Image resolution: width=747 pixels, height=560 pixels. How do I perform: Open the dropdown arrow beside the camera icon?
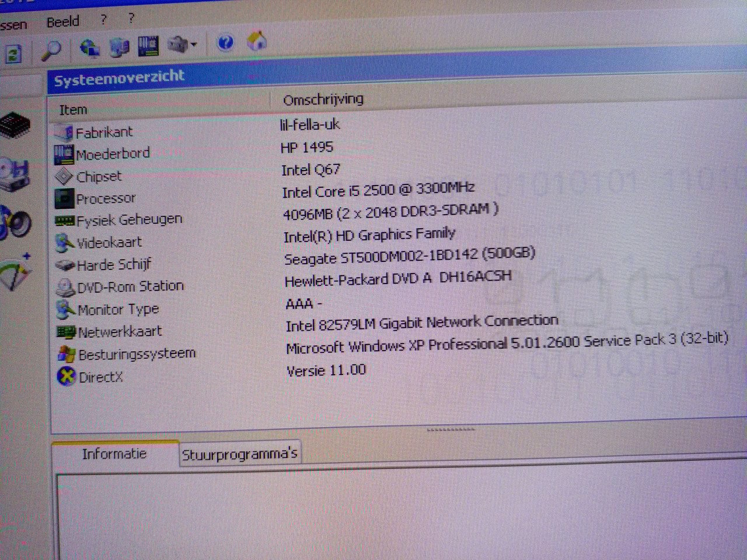click(194, 44)
